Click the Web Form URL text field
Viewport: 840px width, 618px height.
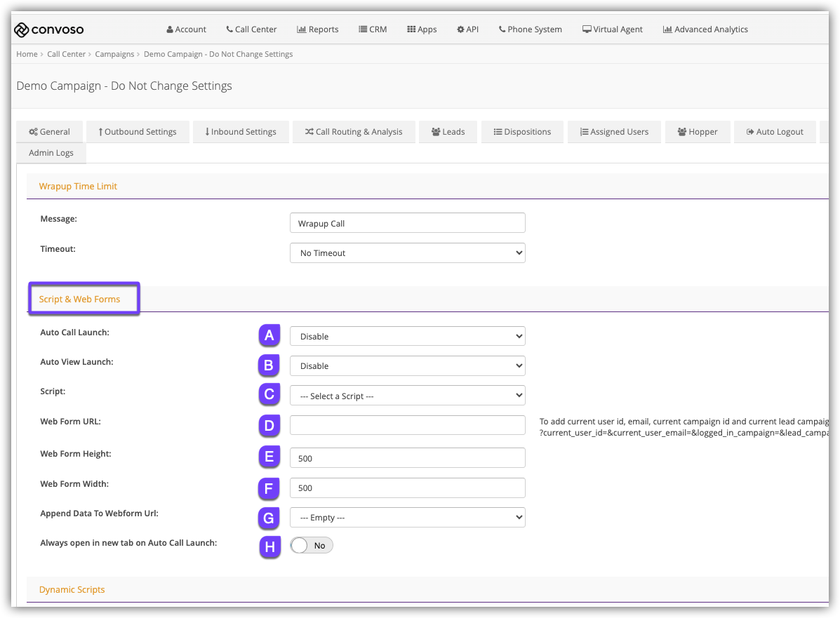tap(407, 425)
